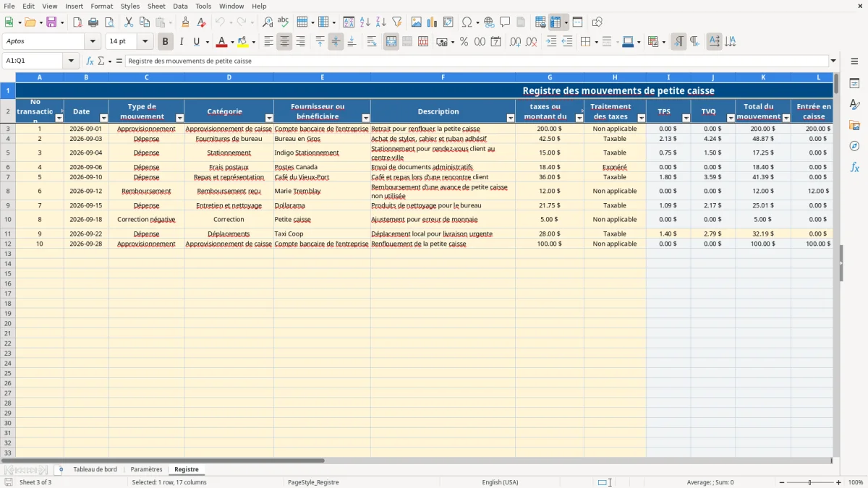
Task: Toggle Underline formatting
Action: click(196, 42)
